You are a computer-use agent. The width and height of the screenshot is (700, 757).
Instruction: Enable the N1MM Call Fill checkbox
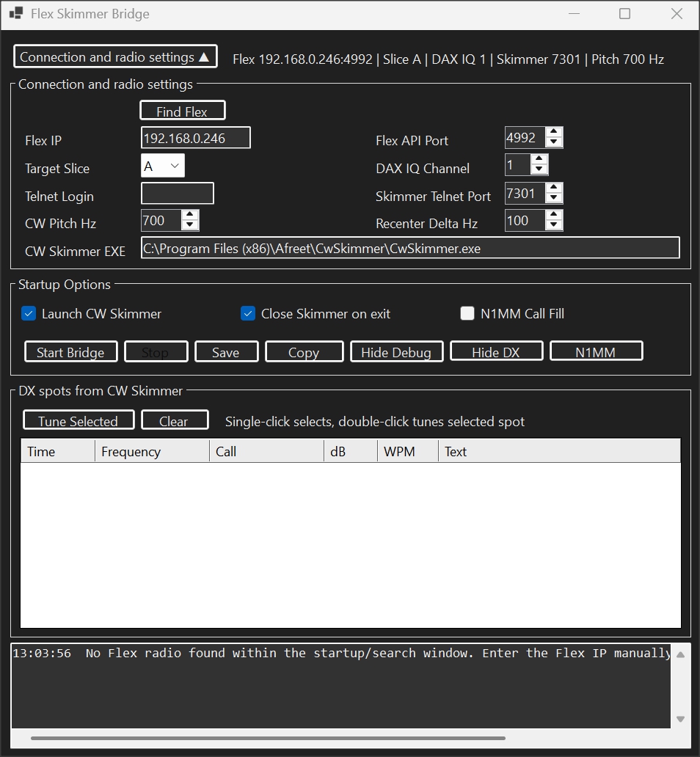point(467,314)
